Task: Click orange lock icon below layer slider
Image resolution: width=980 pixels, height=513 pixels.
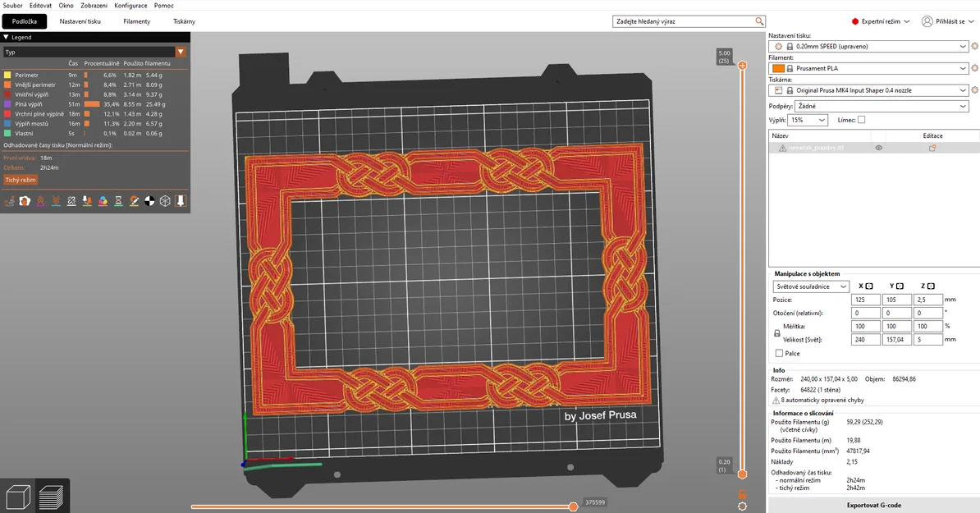Action: pos(743,494)
